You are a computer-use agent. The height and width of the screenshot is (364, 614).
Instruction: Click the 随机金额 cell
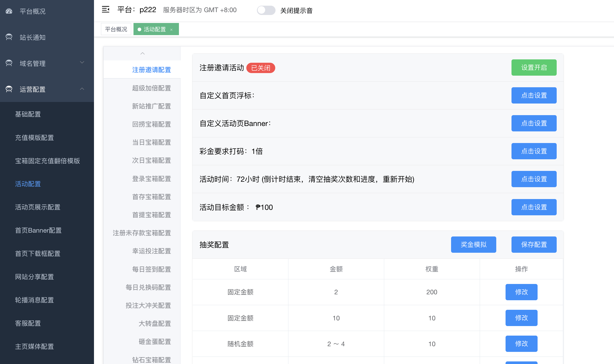[240, 344]
